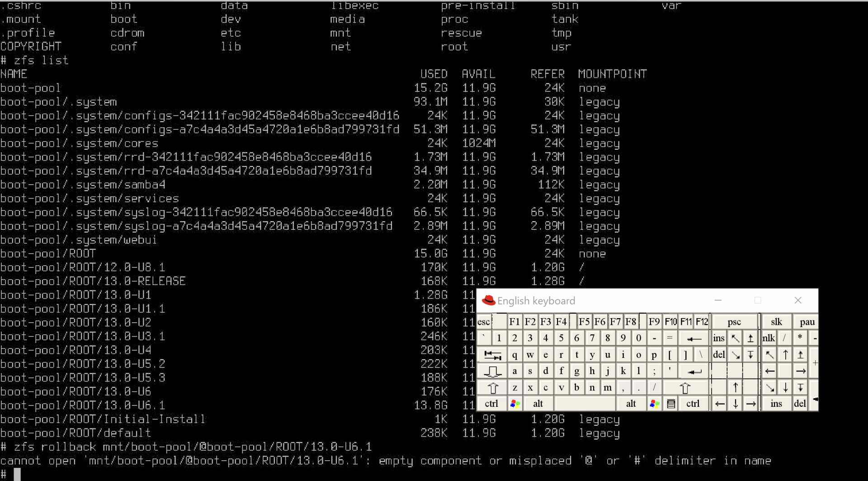Click the space bar
868x481 pixels.
point(585,404)
